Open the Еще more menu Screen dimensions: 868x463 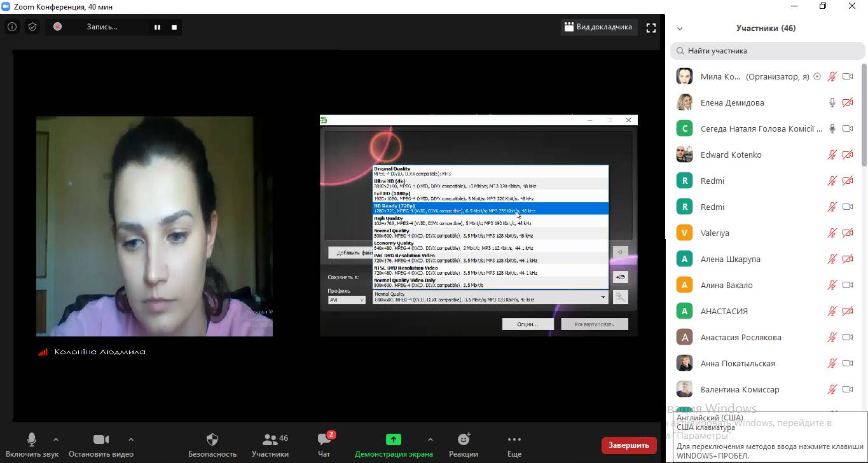[x=514, y=445]
